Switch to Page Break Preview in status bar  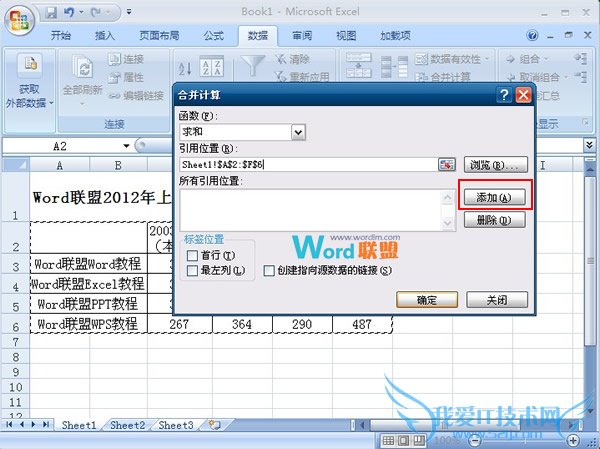[419, 440]
